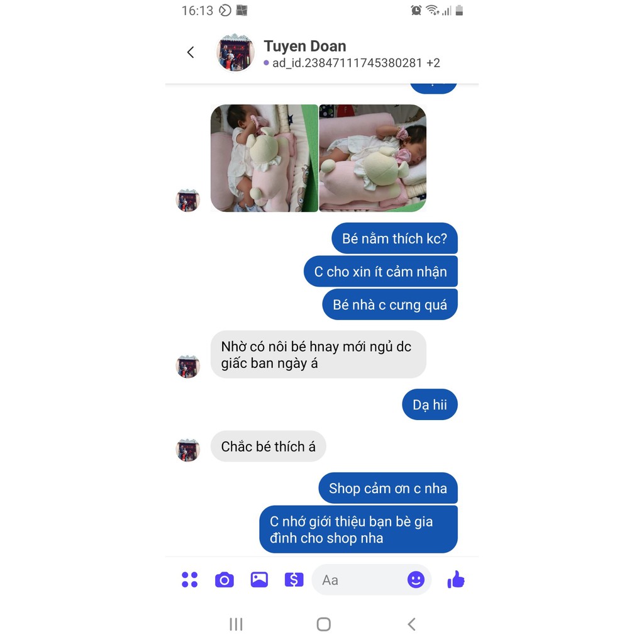Tap the Android navigation back button
Screen dimensions: 644x644
coord(411,625)
